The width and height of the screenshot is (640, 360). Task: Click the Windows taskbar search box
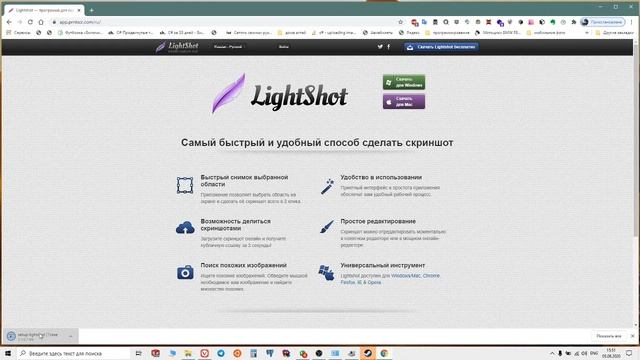(74, 353)
